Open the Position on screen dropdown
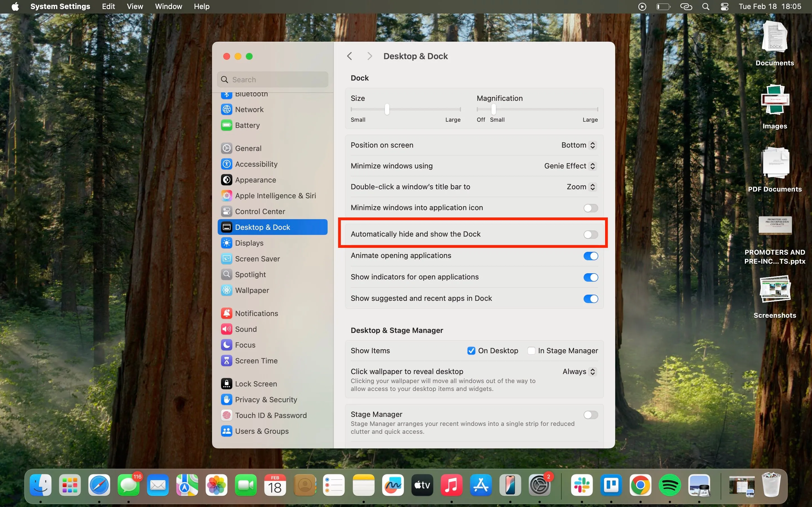This screenshot has width=812, height=507. point(578,145)
